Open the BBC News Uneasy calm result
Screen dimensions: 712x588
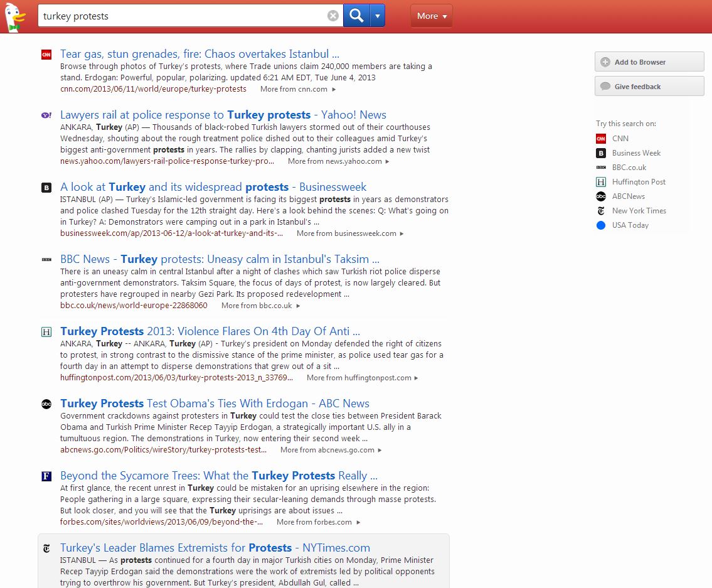pyautogui.click(x=220, y=259)
